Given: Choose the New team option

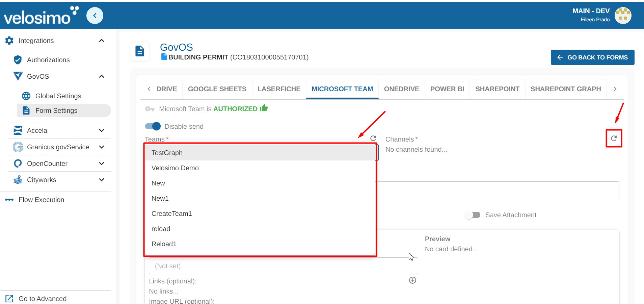Looking at the screenshot, I should tap(260, 183).
